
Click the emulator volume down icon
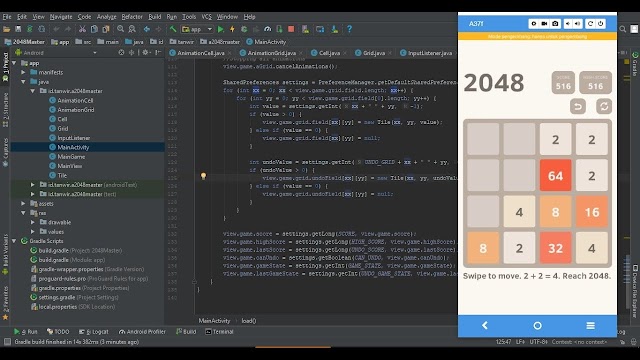pos(568,24)
